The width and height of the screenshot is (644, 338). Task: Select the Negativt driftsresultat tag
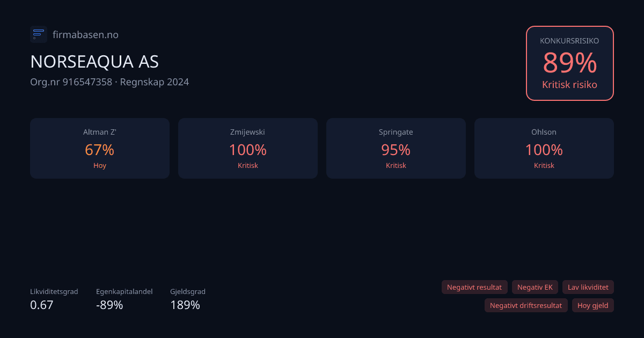525,305
